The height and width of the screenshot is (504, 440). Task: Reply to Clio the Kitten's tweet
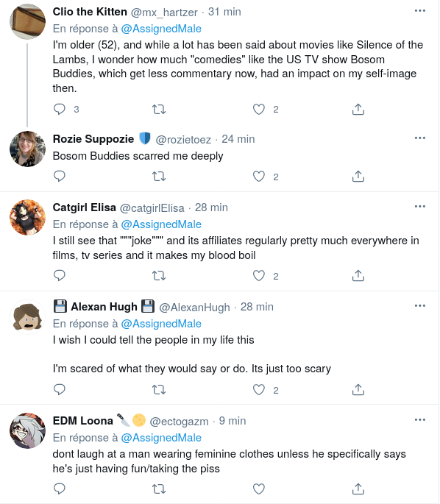[x=60, y=110]
